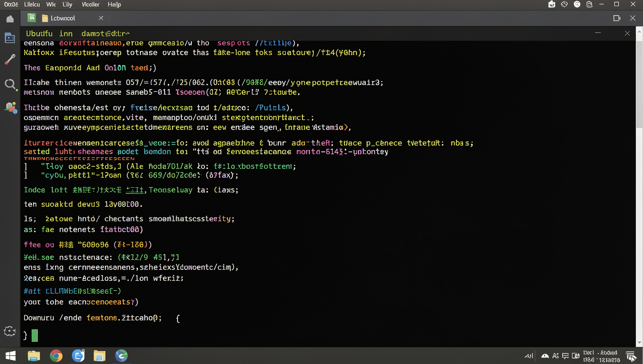Screen dimensions: 643x364
Task: Open the yellow folder taskbar icon
Action: click(x=99, y=356)
